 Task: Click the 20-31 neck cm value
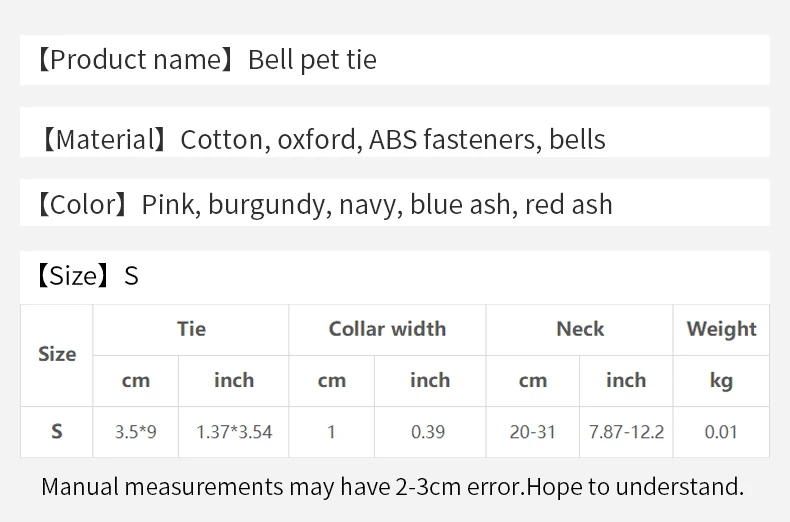(x=533, y=432)
